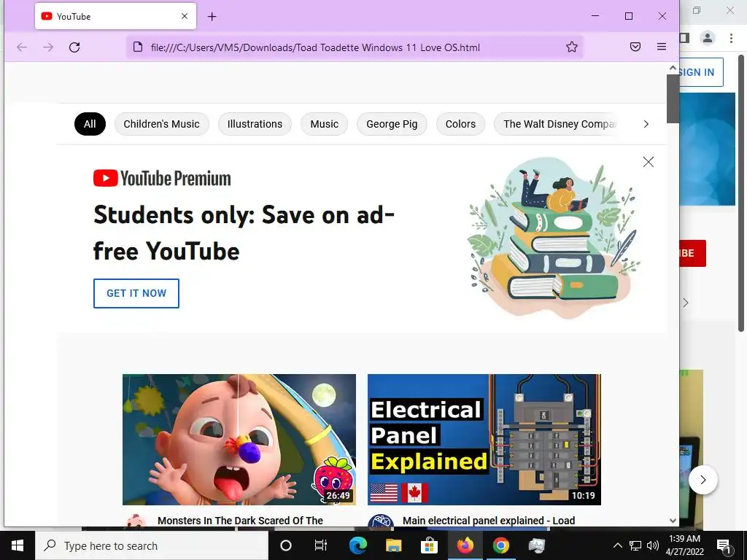
Task: Open Monsters In The Dark video thumbnail
Action: click(x=239, y=440)
